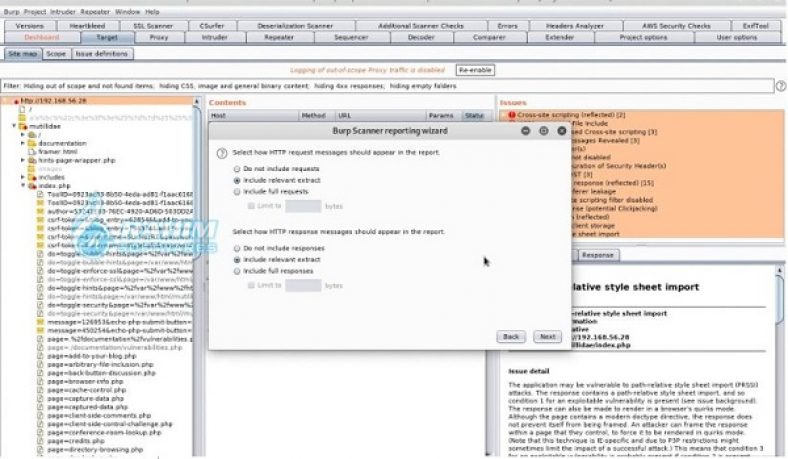Click the help icon in the reporting wizard

point(222,153)
